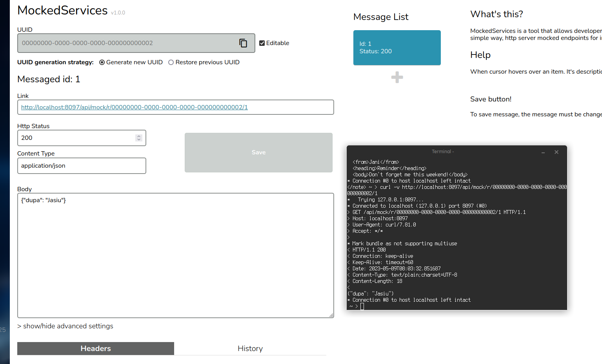This screenshot has height=364, width=602.
Task: Close the Terminal window
Action: coord(556,152)
